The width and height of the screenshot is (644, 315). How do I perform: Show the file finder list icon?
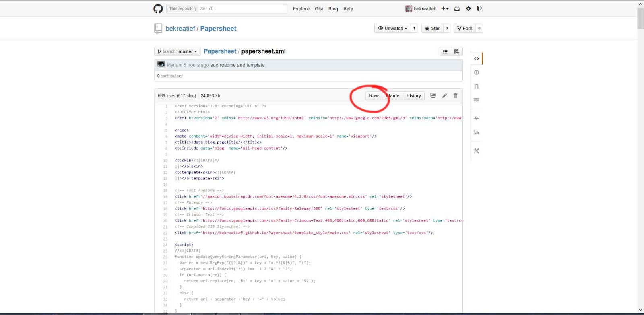click(445, 51)
